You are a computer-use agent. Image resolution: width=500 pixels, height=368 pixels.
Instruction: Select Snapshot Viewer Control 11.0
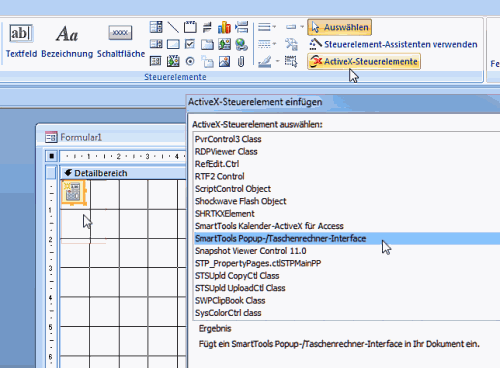347,251
